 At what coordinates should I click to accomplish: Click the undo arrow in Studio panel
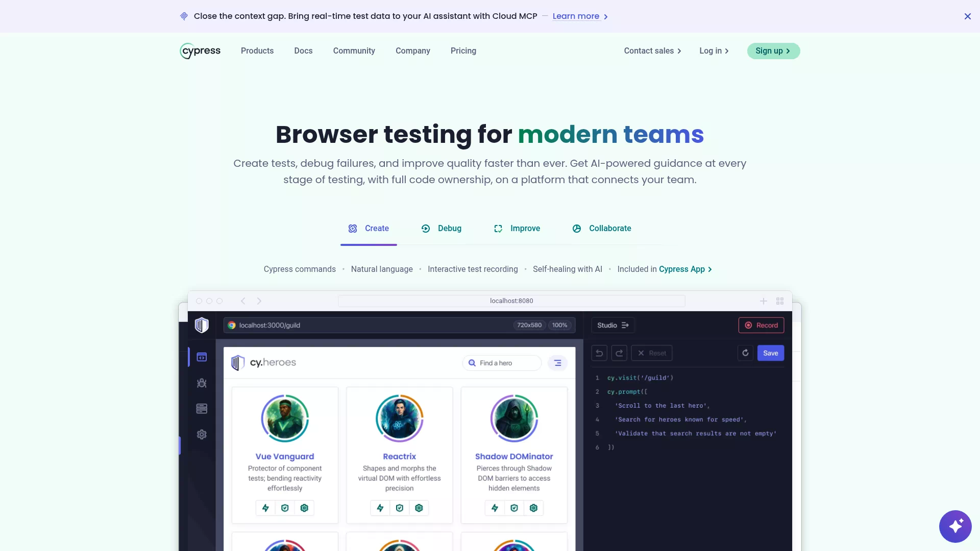(x=599, y=353)
